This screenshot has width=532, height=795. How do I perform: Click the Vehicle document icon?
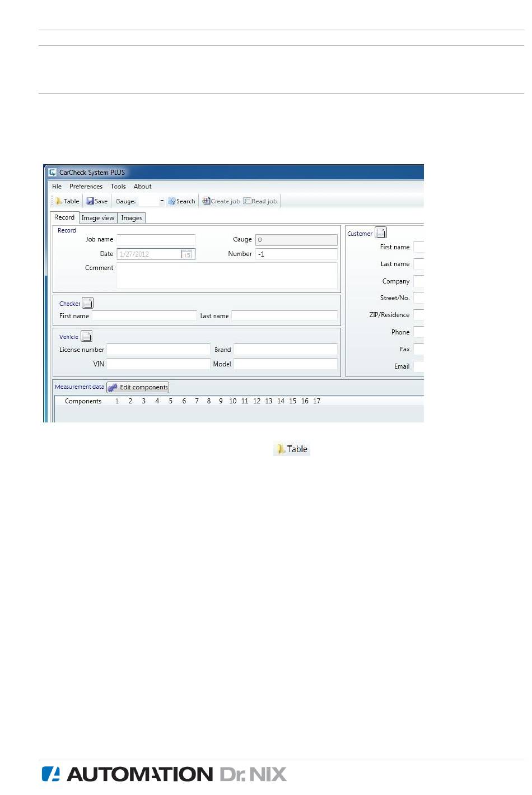87,336
